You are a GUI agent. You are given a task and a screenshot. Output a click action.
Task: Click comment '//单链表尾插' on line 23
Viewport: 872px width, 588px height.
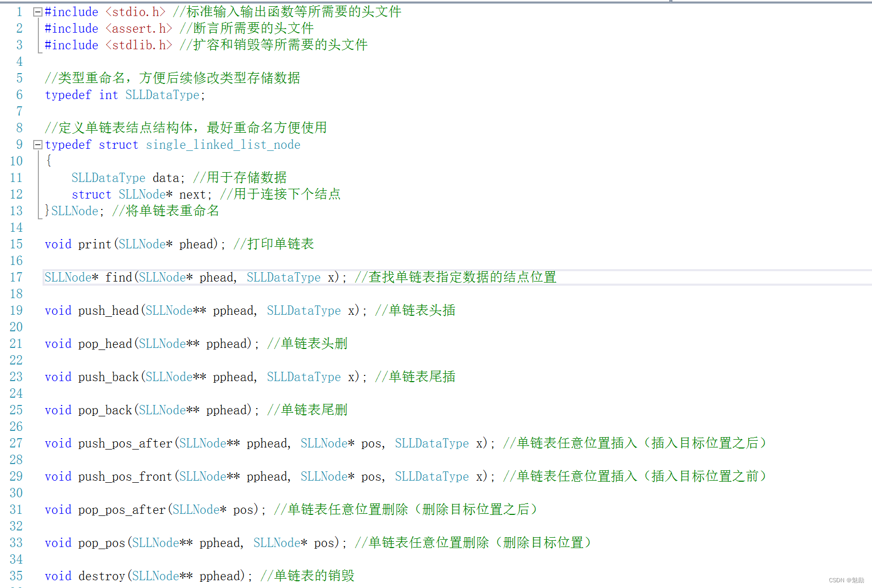415,377
